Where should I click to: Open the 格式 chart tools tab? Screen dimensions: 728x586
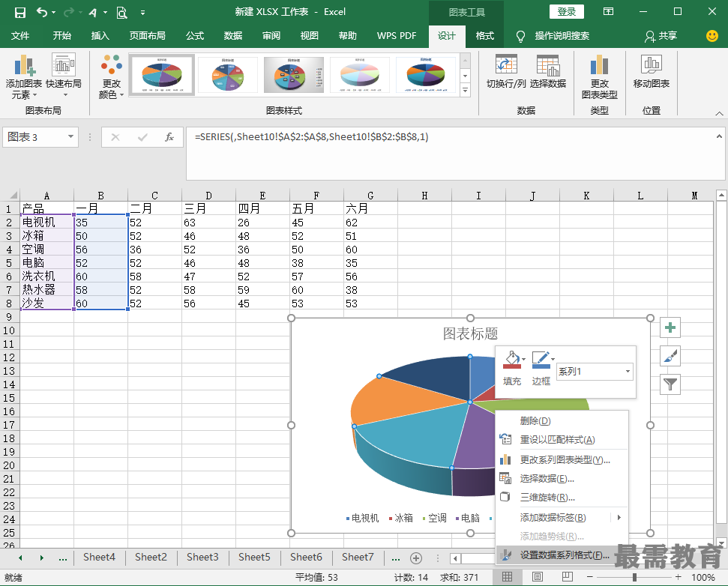pos(485,36)
